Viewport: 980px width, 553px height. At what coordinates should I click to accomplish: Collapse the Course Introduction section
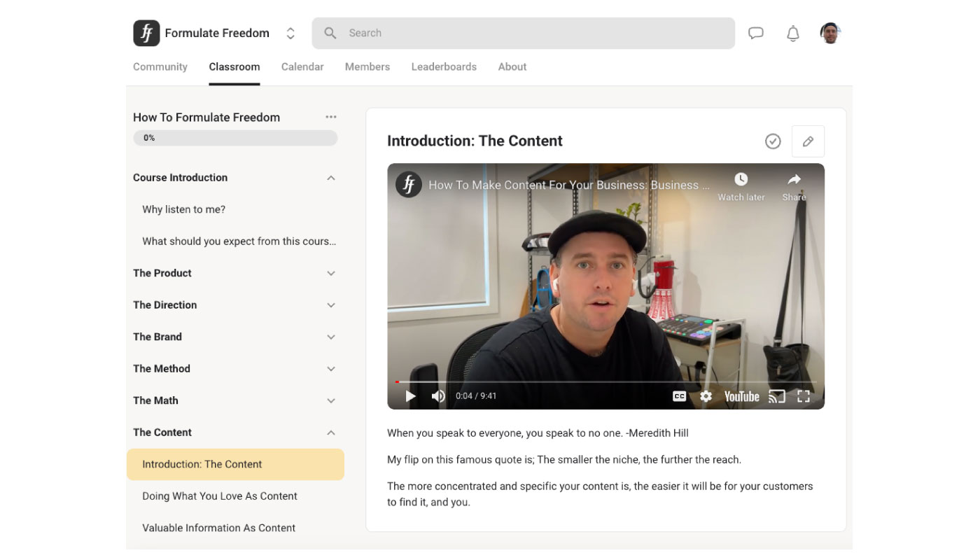coord(331,178)
